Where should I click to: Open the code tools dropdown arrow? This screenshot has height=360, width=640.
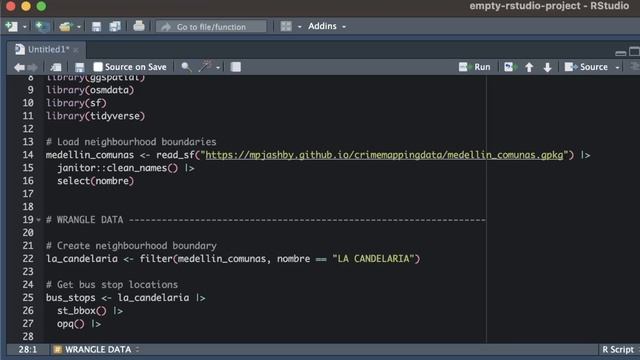[218, 67]
